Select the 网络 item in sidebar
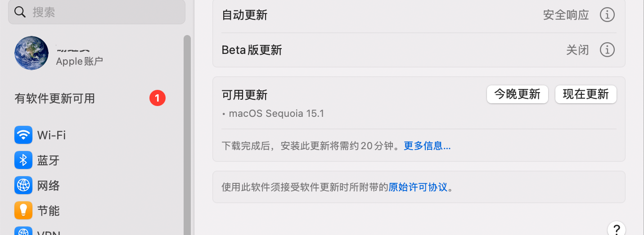 (49, 186)
